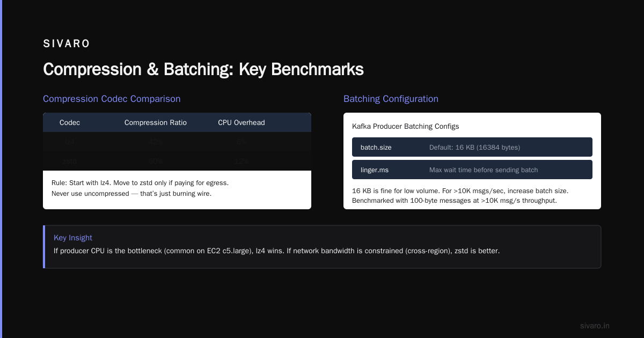The width and height of the screenshot is (644, 338).
Task: Click the '12%' CPU overhead cell
Action: tap(241, 161)
